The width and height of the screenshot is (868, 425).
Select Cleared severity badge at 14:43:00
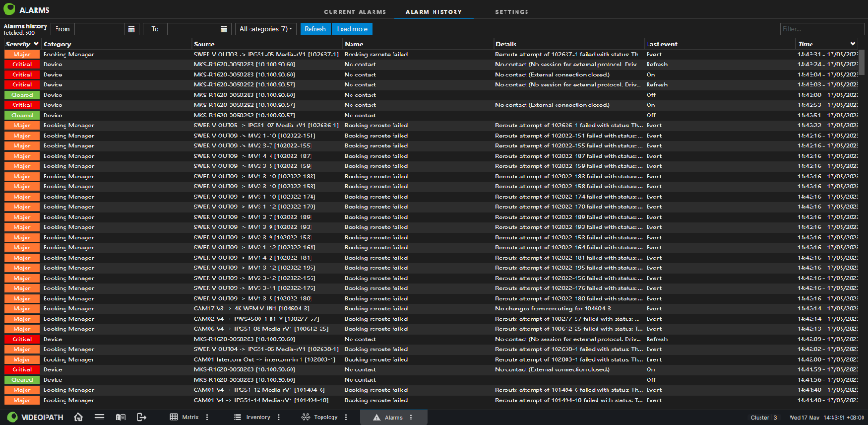tap(22, 96)
